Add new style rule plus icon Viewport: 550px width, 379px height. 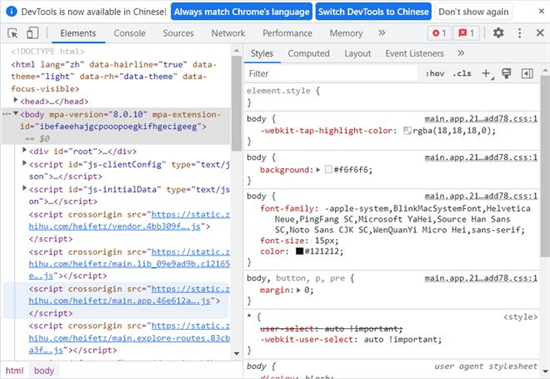point(487,74)
